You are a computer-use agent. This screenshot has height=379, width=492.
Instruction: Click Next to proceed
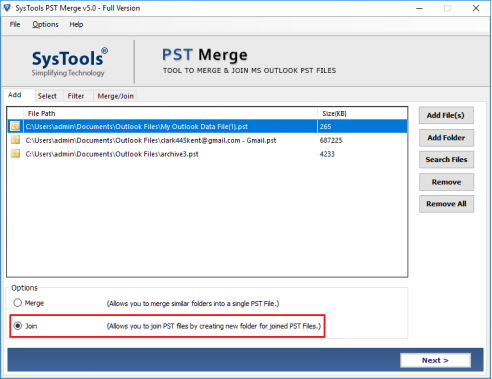(435, 360)
